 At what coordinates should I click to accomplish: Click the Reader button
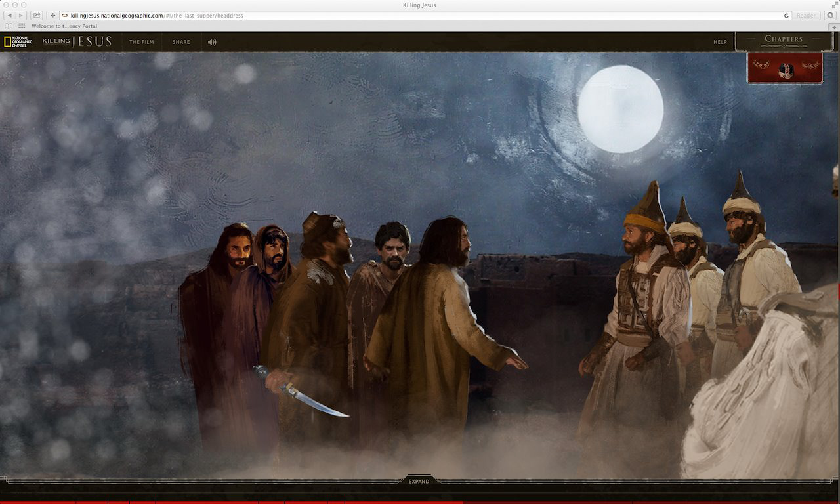(806, 15)
